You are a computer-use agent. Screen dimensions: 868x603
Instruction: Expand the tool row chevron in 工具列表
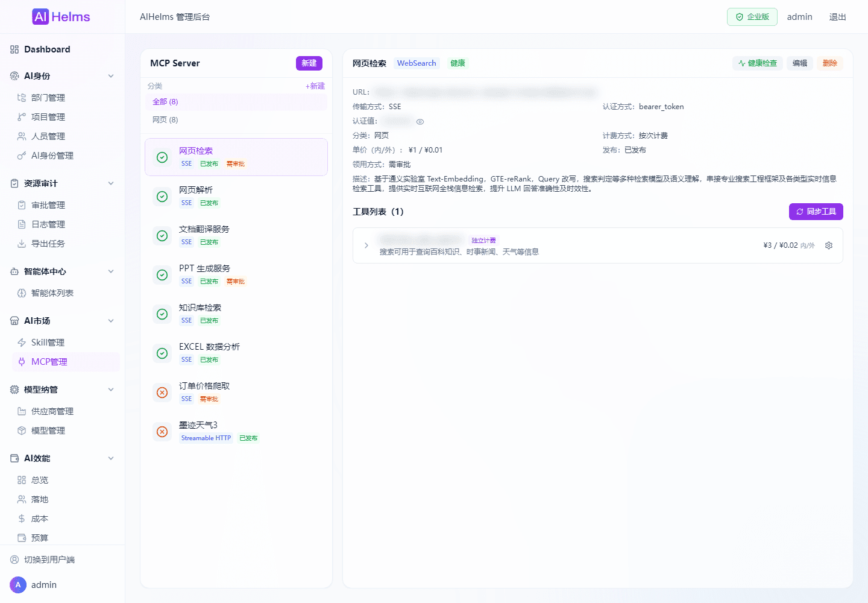(x=366, y=245)
